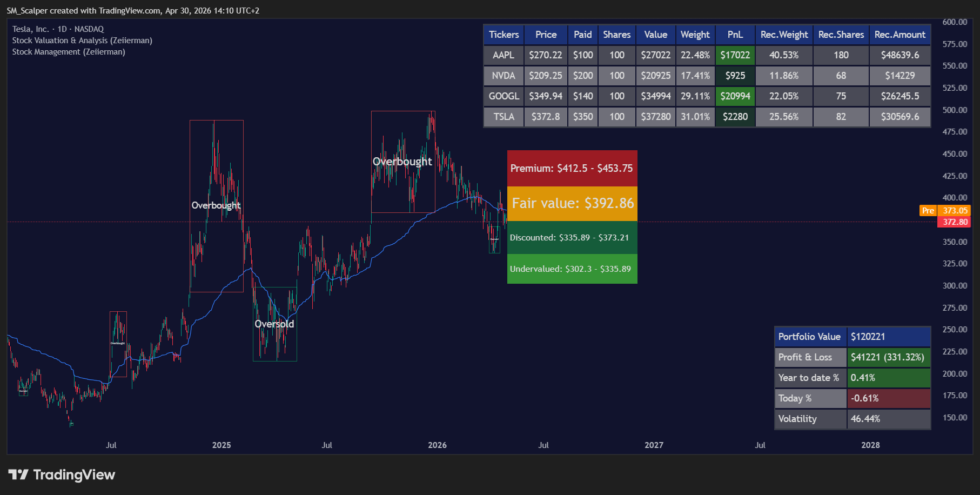
Task: Click the 2026 time axis label
Action: pyautogui.click(x=438, y=445)
